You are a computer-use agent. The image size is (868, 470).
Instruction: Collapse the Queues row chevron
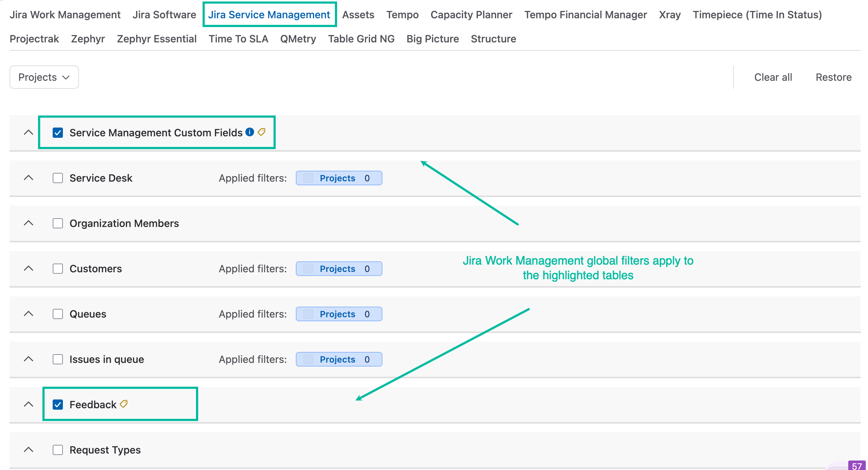(x=29, y=314)
